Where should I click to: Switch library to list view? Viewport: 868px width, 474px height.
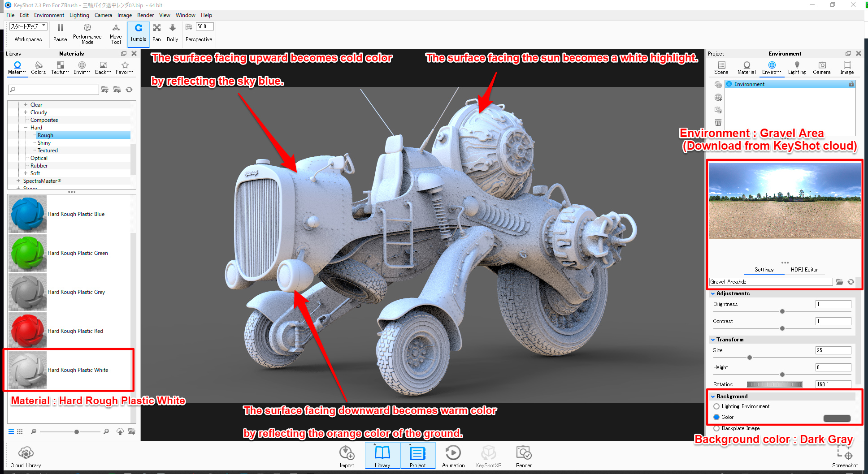coord(11,431)
